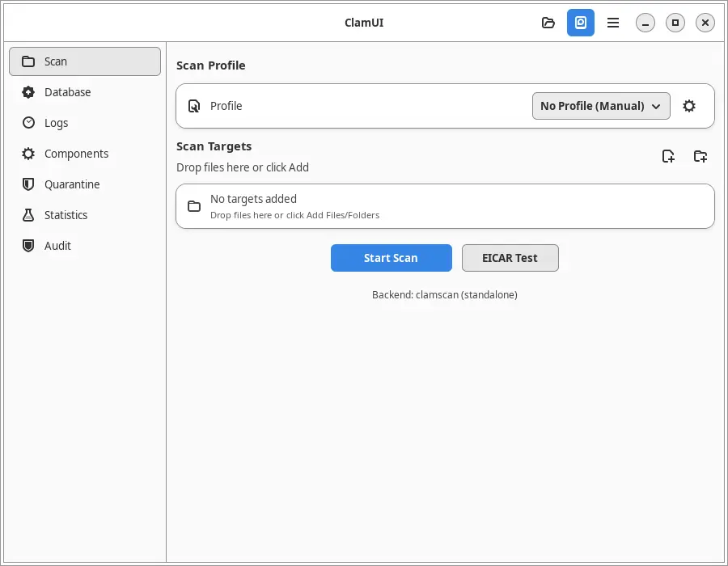Open the hamburger main menu
The image size is (728, 566).
613,23
